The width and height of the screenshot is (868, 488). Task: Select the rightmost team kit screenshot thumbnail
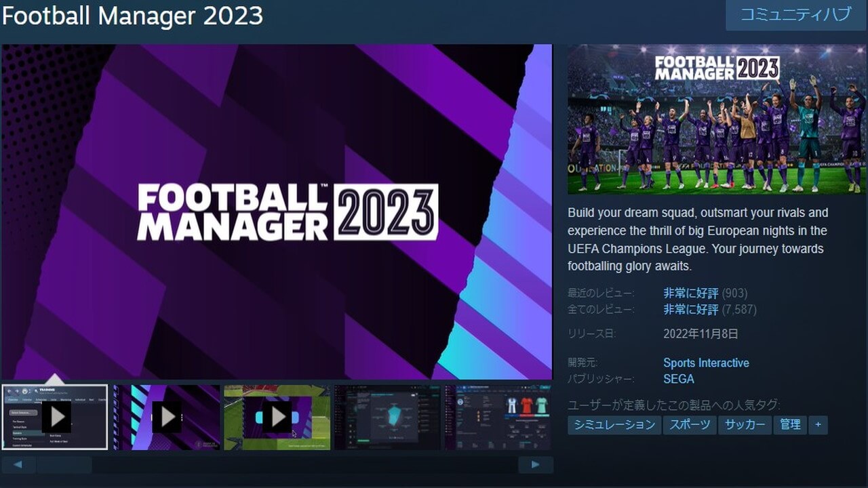click(499, 417)
